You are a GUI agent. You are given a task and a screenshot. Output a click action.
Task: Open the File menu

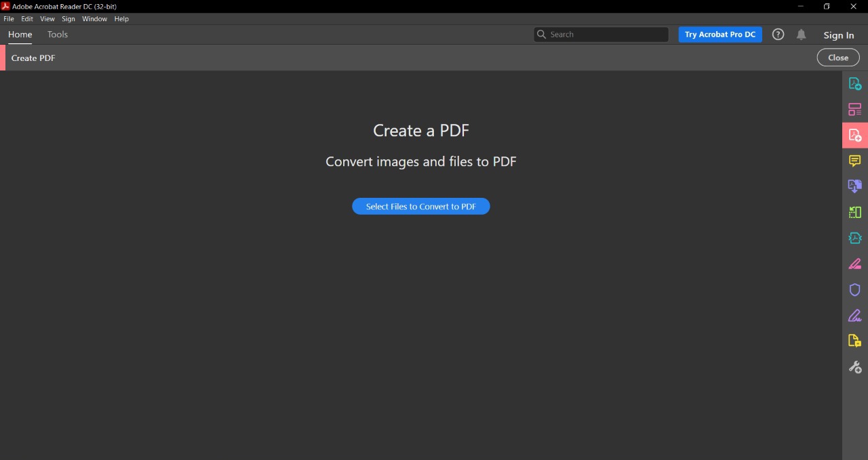click(9, 19)
